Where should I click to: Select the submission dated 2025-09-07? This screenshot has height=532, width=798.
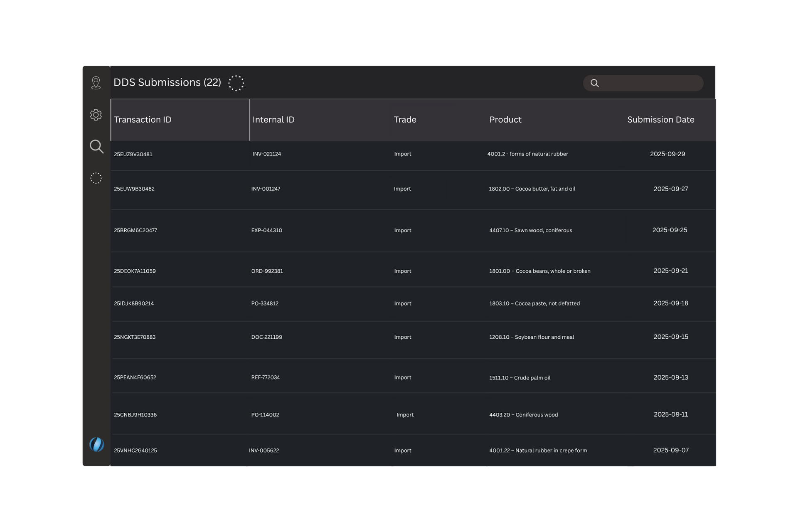[670, 450]
